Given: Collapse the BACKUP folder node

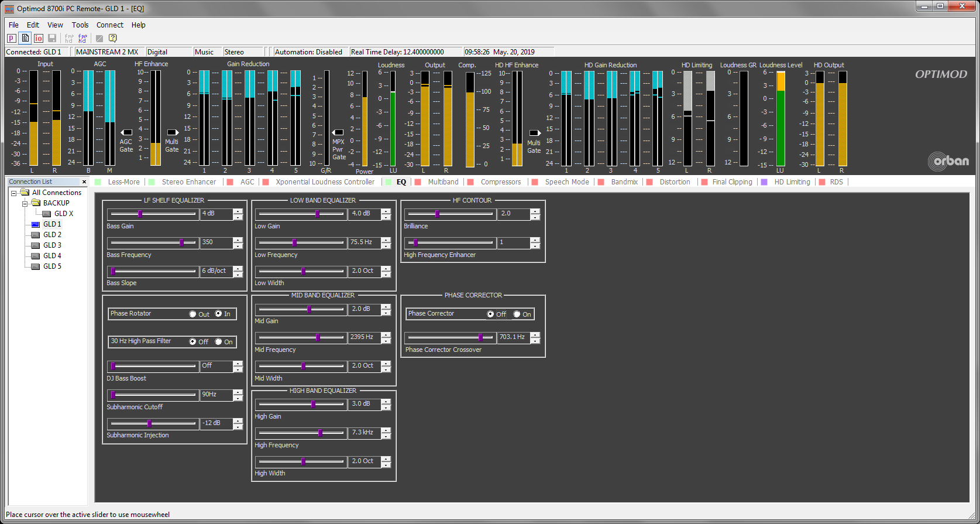Looking at the screenshot, I should 25,203.
